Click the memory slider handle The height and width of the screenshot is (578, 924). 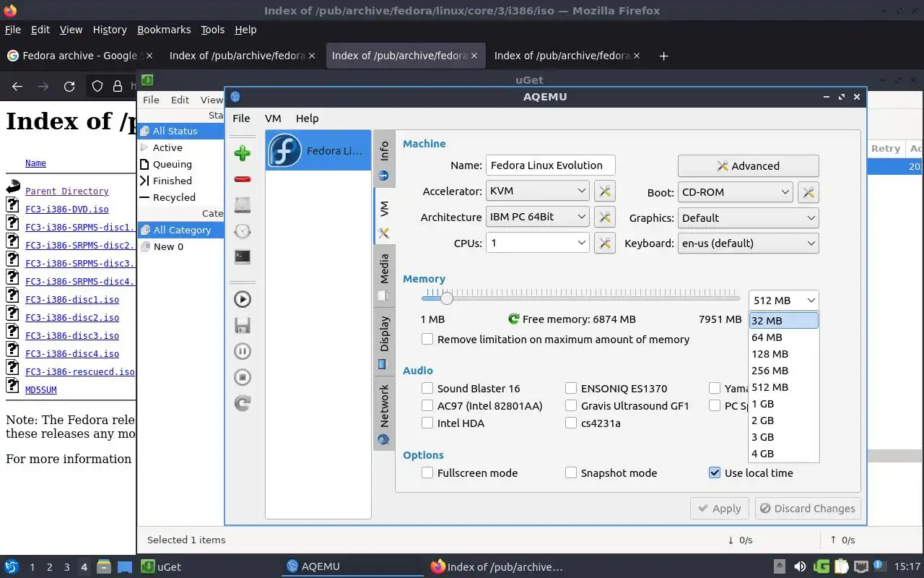[x=446, y=298]
